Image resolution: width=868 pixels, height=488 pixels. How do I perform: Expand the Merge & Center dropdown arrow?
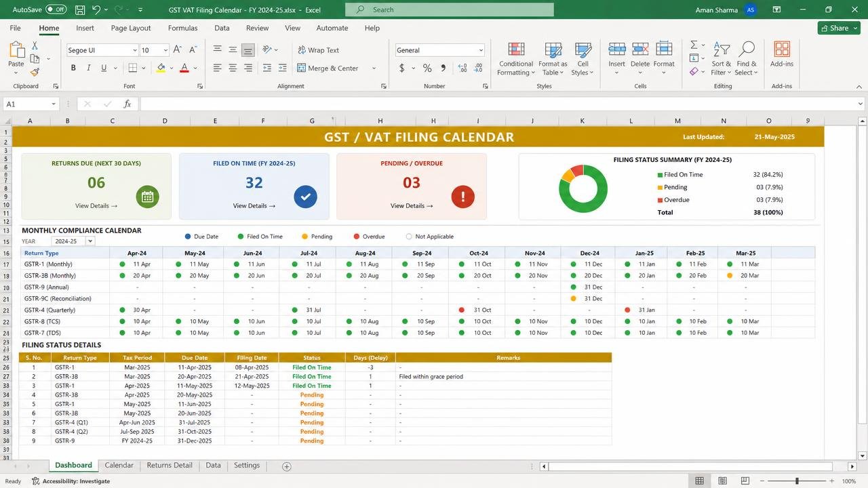click(x=374, y=68)
